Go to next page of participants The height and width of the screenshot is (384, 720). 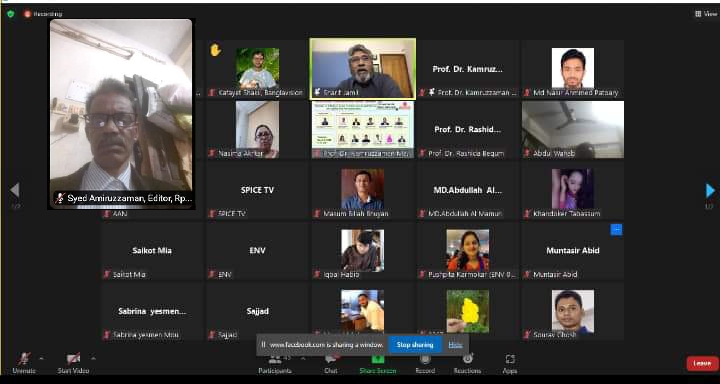click(x=710, y=191)
